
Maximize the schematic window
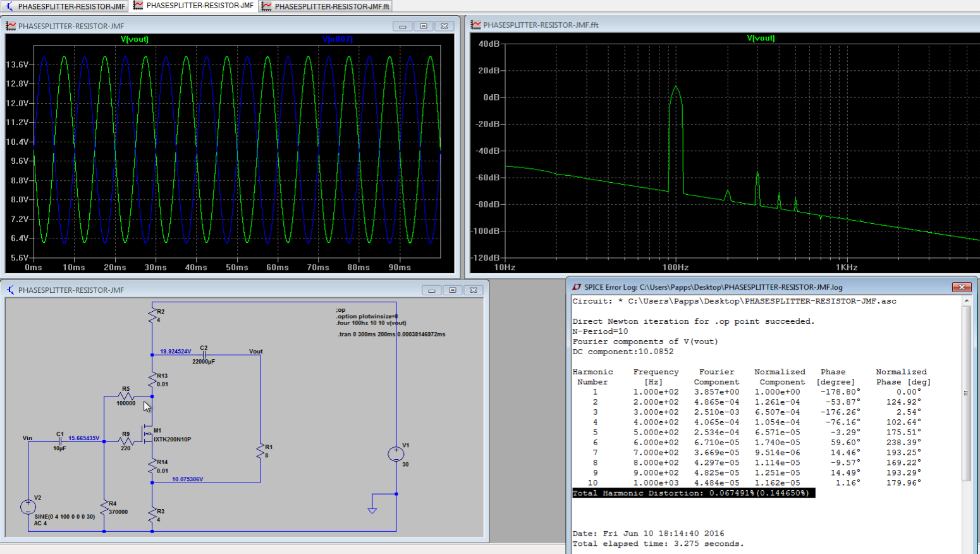[453, 290]
